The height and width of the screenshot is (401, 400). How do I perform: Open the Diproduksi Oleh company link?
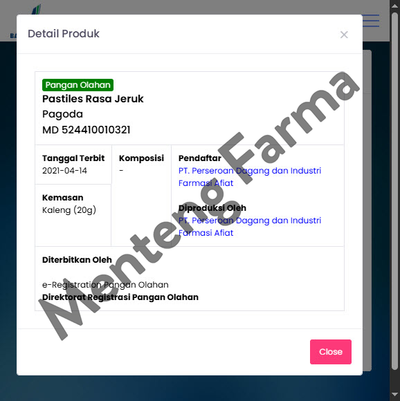point(250,227)
